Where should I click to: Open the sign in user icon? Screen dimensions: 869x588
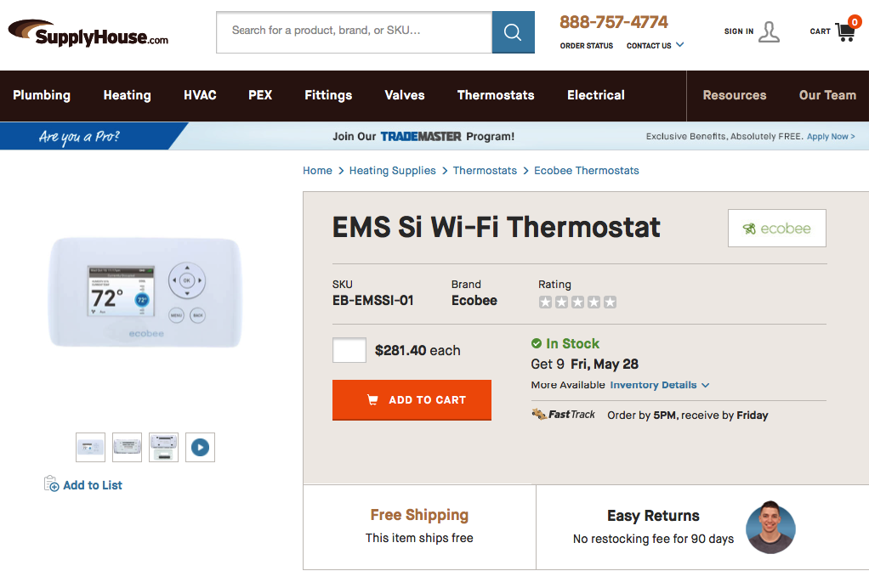[769, 31]
